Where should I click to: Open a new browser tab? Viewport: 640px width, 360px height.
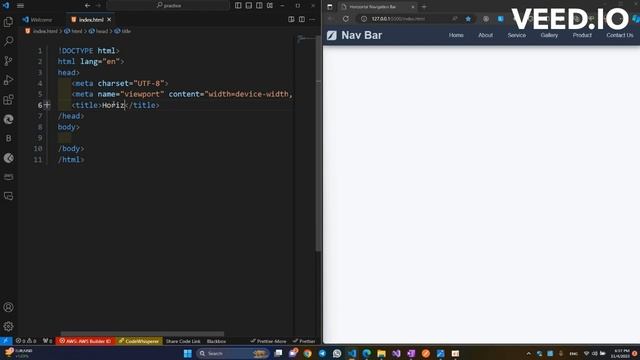(424, 7)
